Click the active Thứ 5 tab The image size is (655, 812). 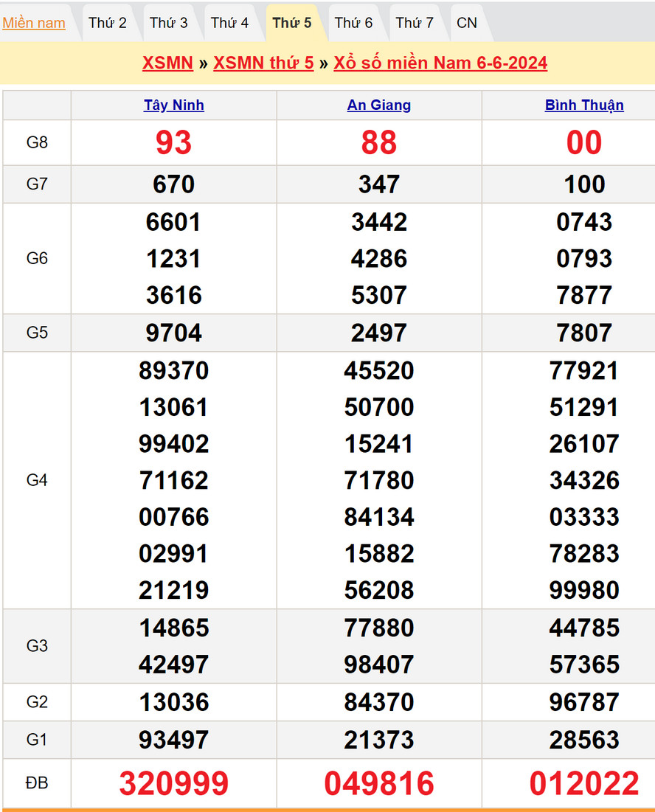point(292,23)
